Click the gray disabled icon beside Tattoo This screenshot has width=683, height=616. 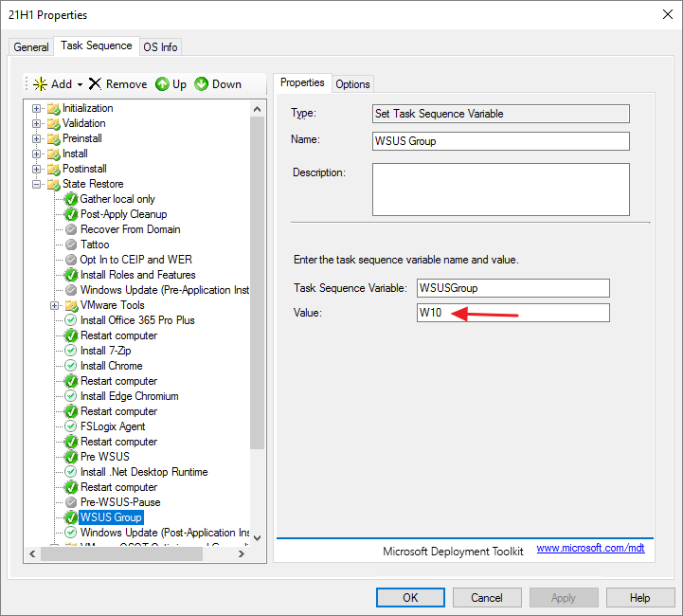[x=71, y=245]
